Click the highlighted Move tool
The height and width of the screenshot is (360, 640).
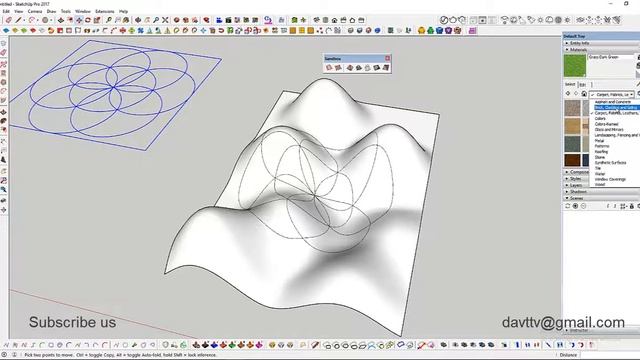pos(79,20)
